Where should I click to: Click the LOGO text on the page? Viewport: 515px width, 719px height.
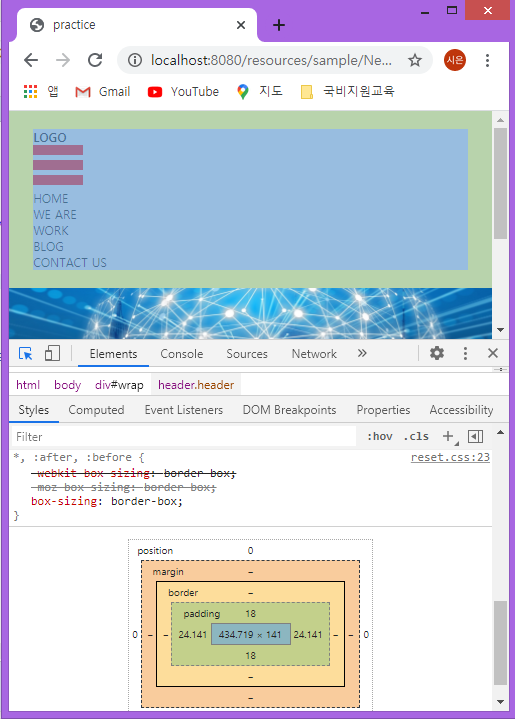point(50,138)
